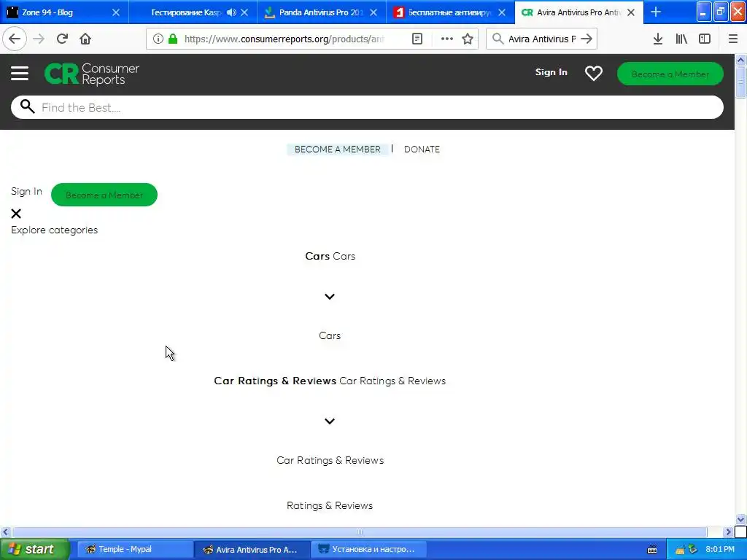Viewport: 747px width, 560px height.
Task: Click the search go arrow
Action: [587, 39]
